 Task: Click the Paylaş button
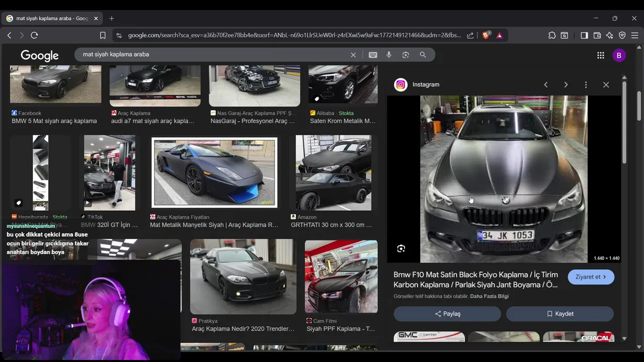click(447, 314)
